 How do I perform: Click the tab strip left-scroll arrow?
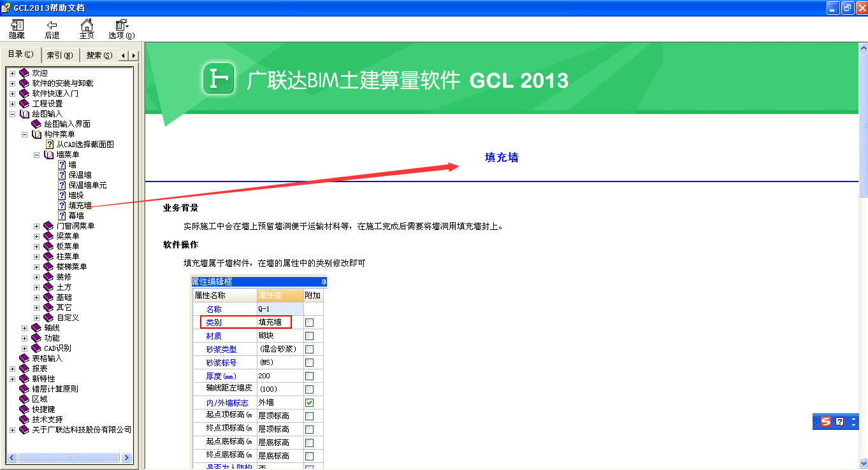(123, 55)
